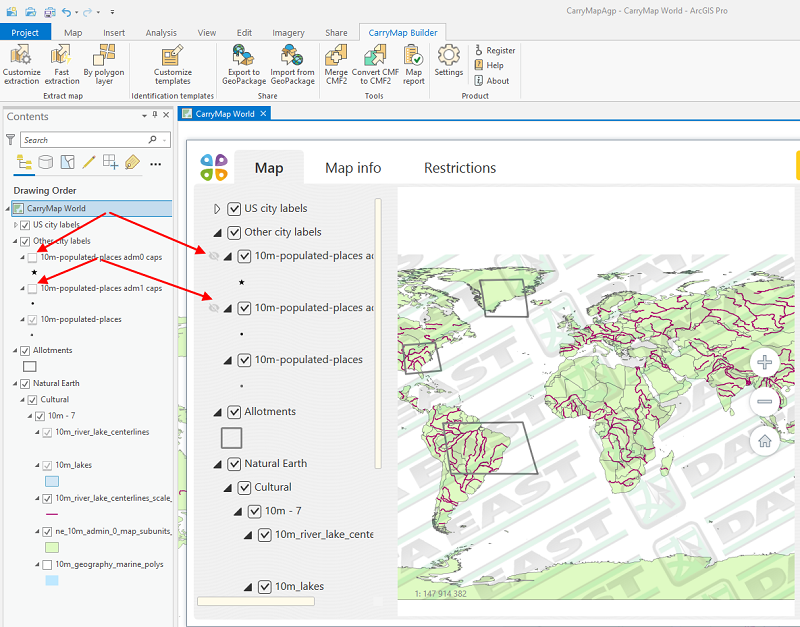This screenshot has width=800, height=627.
Task: Open the Restrictions tab
Action: [460, 168]
